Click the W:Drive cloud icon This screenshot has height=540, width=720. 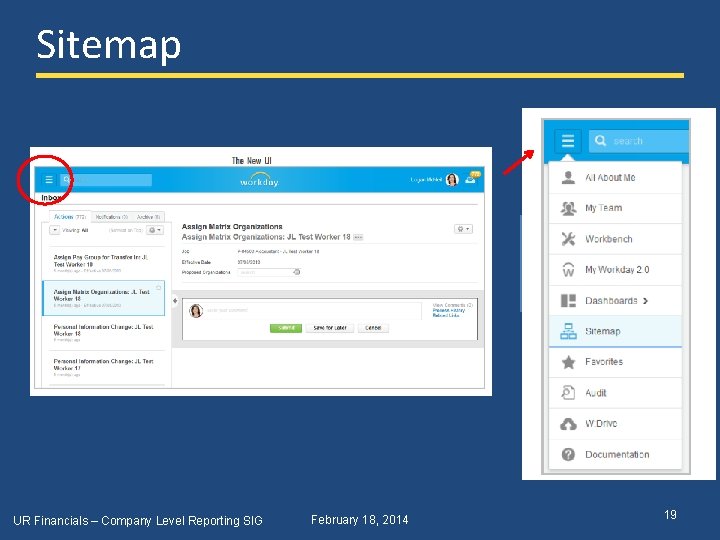point(568,424)
